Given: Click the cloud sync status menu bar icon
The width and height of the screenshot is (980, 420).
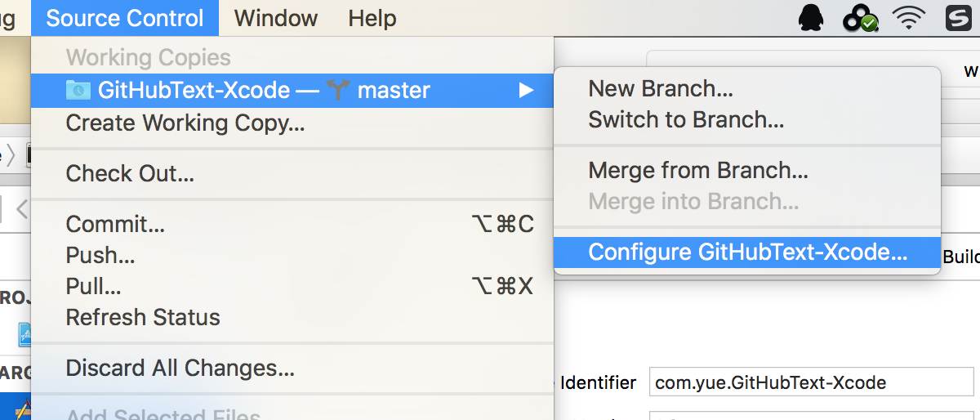Looking at the screenshot, I should click(x=860, y=18).
